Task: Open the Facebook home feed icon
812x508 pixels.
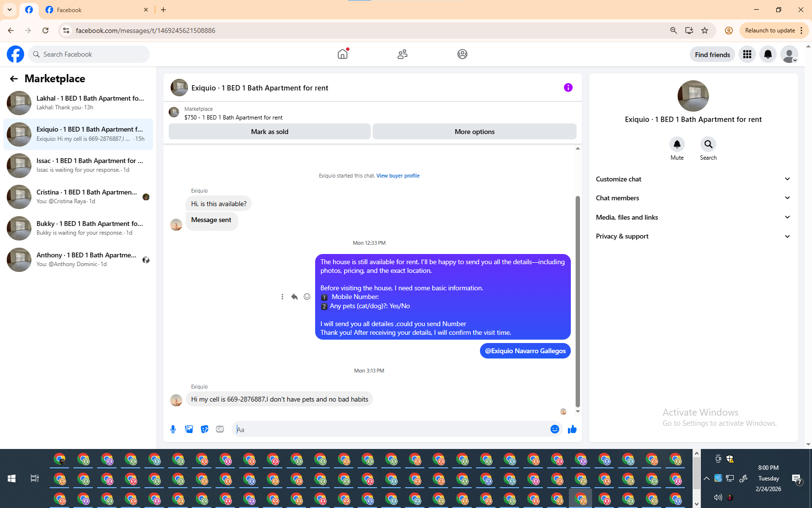Action: (x=343, y=54)
